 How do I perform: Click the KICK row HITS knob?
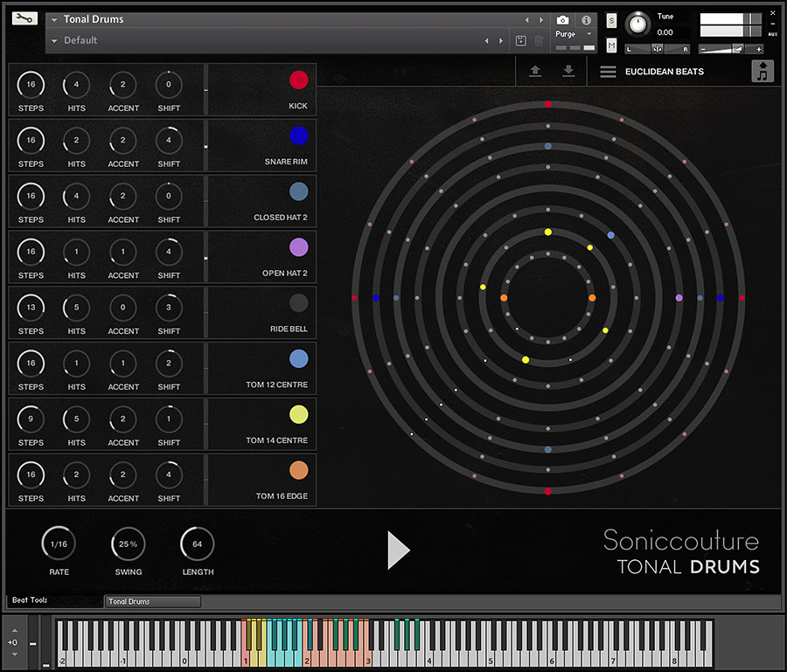pos(76,84)
